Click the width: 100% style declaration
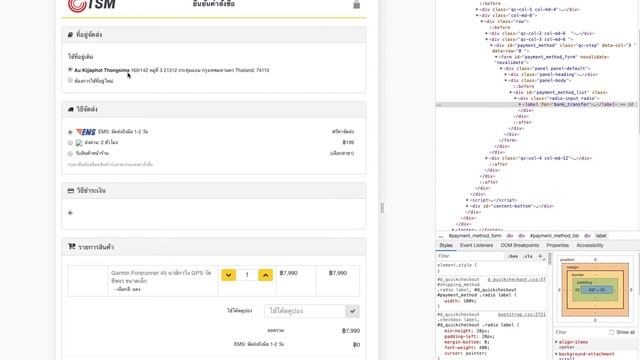640x360 pixels. (460, 301)
